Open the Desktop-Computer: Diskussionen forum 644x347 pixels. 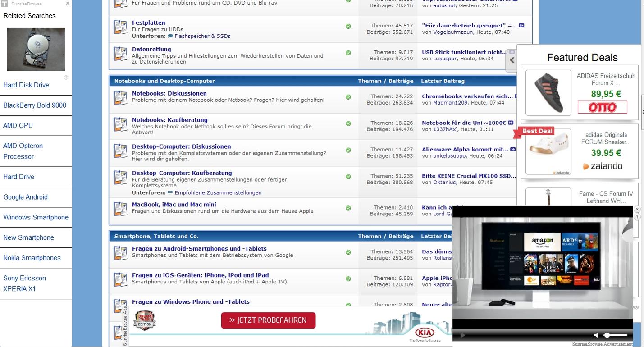182,147
